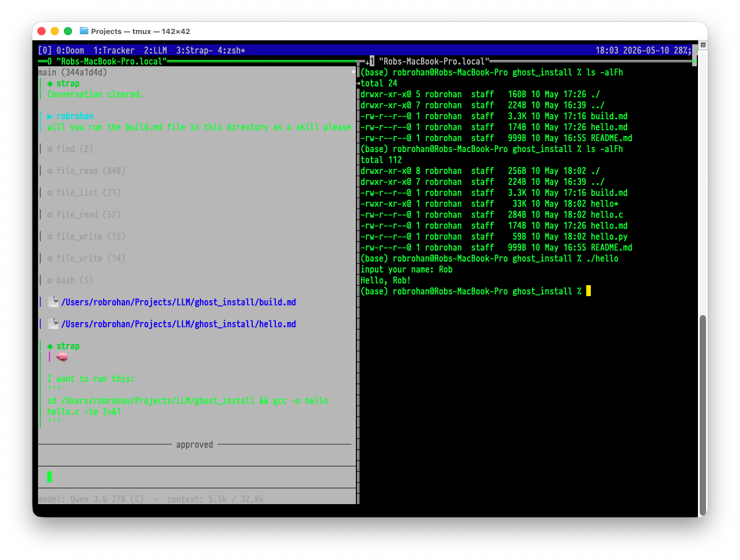Click "hello*" executable in directory listing

(605, 204)
